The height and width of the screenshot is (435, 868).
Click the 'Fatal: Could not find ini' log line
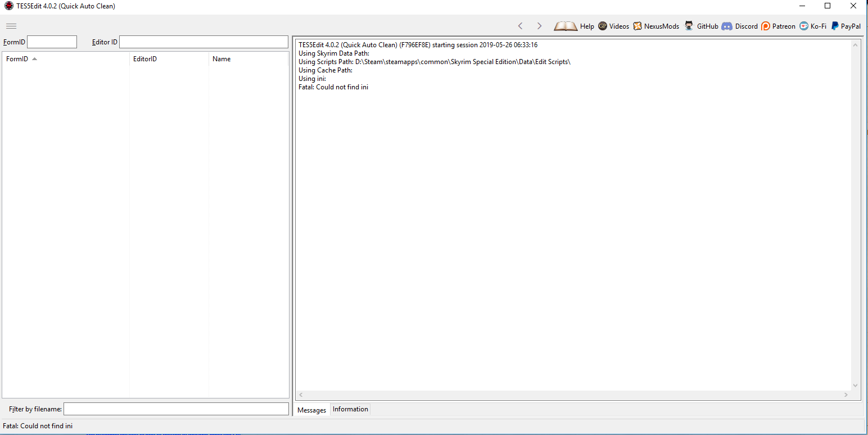pyautogui.click(x=333, y=87)
